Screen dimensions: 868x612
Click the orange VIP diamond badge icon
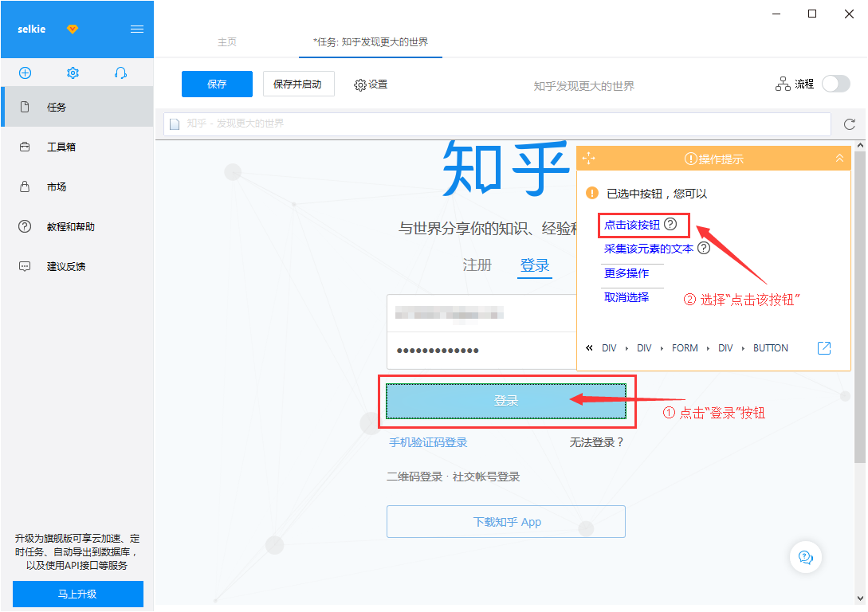[x=73, y=29]
